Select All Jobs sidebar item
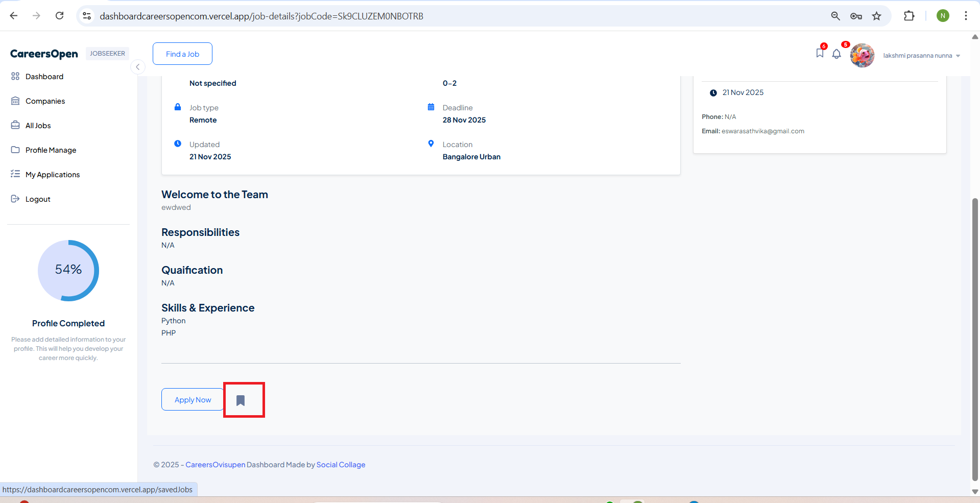The width and height of the screenshot is (980, 503). point(38,126)
